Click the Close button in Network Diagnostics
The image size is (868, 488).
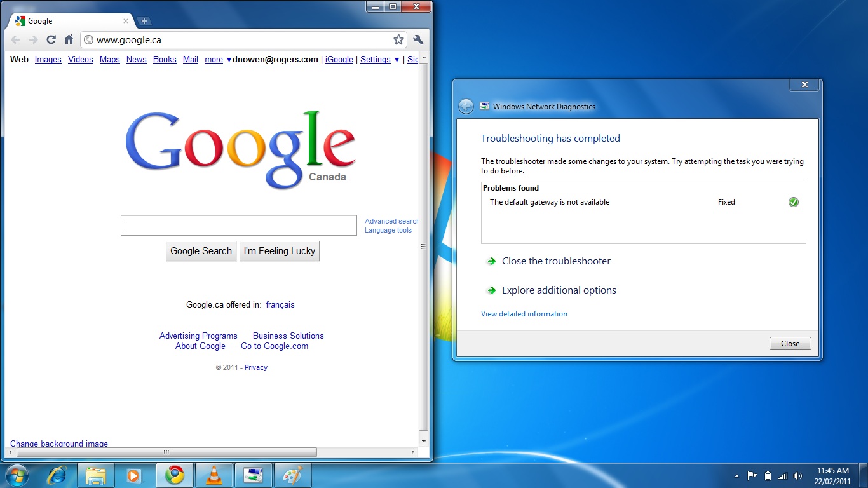(x=790, y=344)
